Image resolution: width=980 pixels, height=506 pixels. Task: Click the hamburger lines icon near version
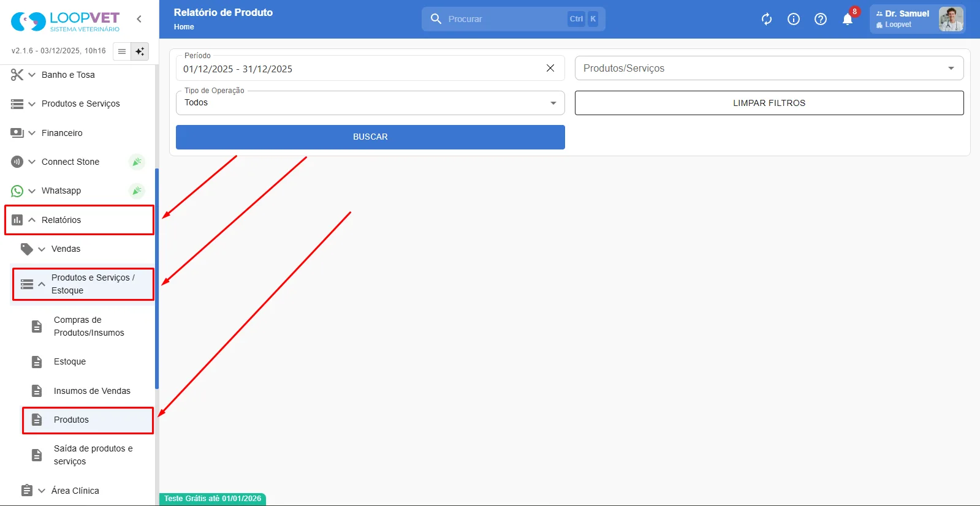122,51
